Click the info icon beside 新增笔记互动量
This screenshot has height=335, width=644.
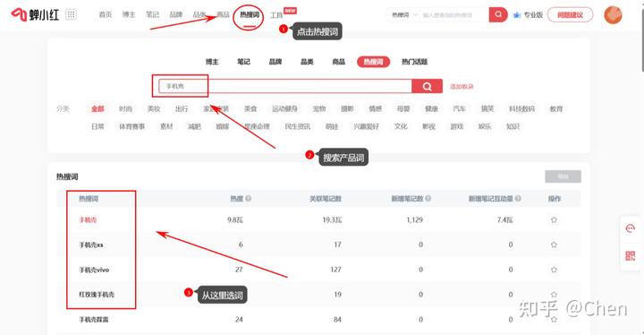tap(518, 198)
